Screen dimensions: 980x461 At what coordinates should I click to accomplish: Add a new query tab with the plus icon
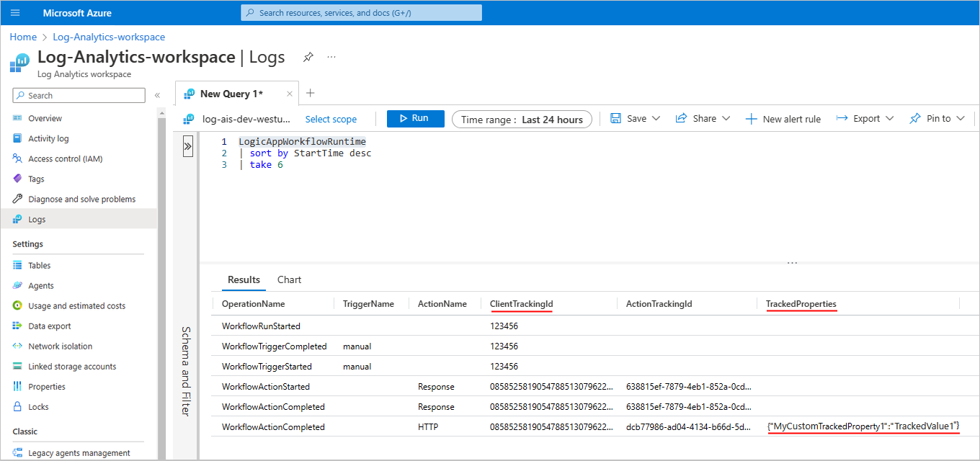coord(310,93)
